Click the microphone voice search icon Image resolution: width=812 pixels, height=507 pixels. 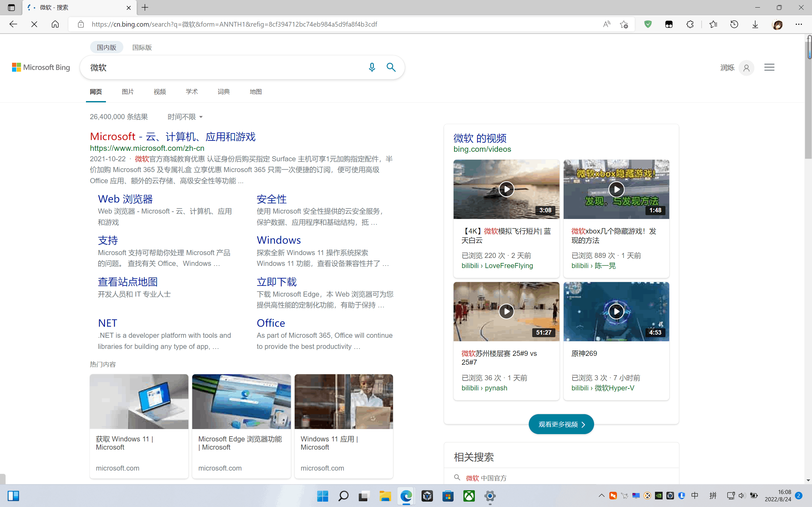(371, 67)
